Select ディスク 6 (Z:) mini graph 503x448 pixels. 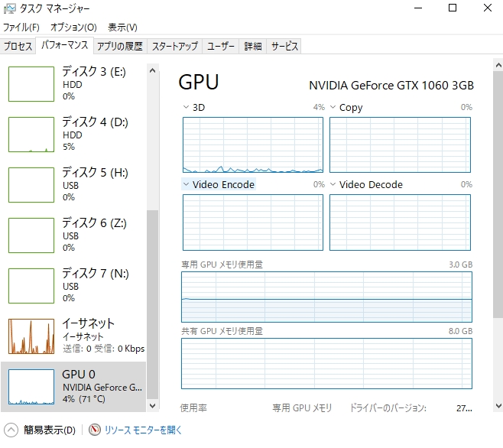(31, 235)
